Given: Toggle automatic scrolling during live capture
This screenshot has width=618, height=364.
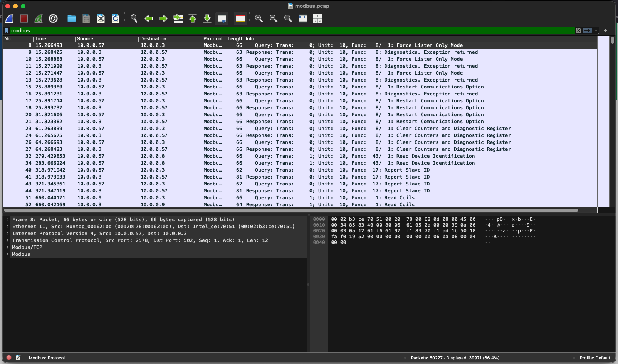Looking at the screenshot, I should [x=222, y=18].
